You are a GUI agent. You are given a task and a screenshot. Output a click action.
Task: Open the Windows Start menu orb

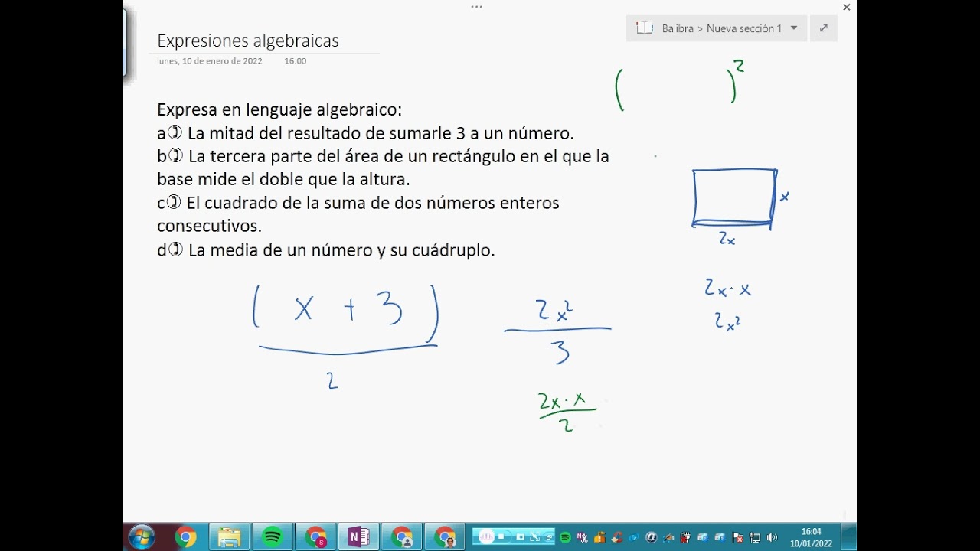(x=142, y=537)
